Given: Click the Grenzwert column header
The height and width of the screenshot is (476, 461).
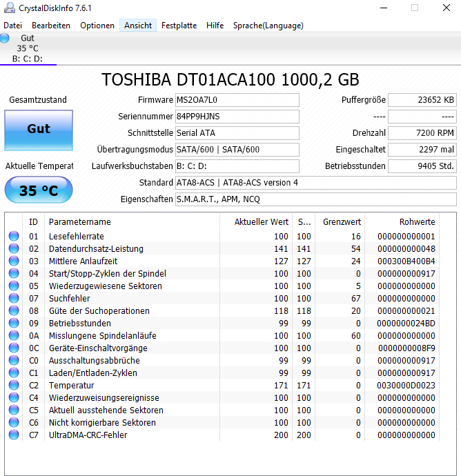Looking at the screenshot, I should [340, 222].
